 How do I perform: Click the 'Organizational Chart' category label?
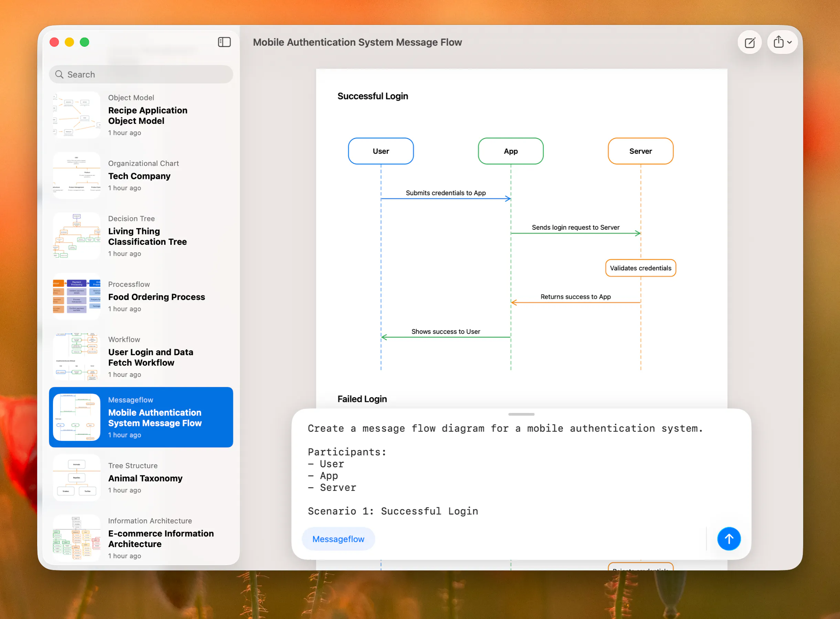click(143, 163)
